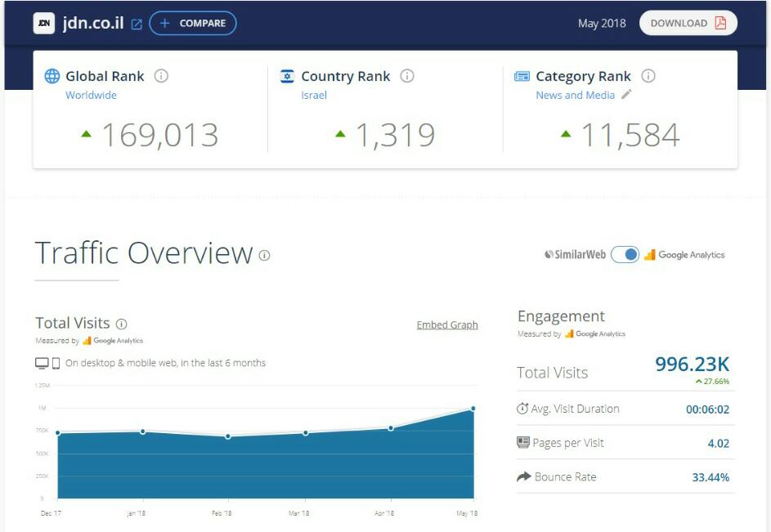
Task: Edit News and Media category pencil icon
Action: [627, 95]
